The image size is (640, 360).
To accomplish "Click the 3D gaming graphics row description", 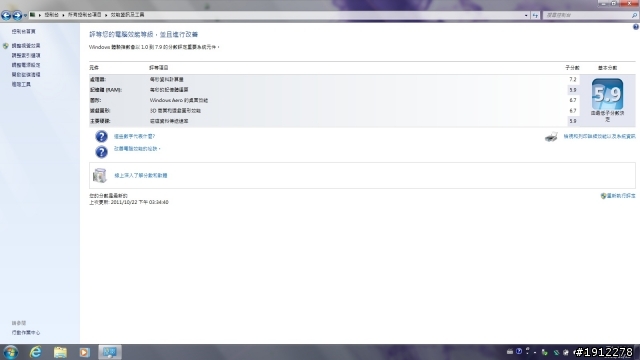I will coord(175,111).
